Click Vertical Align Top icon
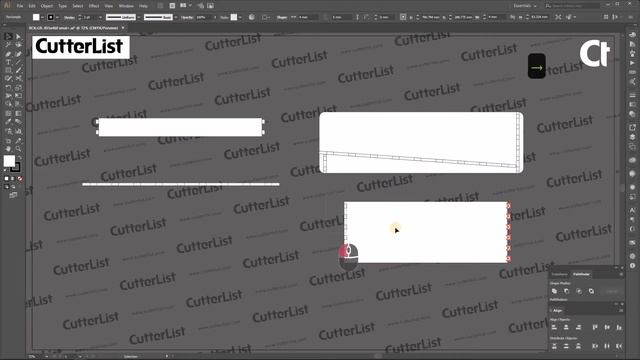Image resolution: width=640 pixels, height=360 pixels. (595, 327)
